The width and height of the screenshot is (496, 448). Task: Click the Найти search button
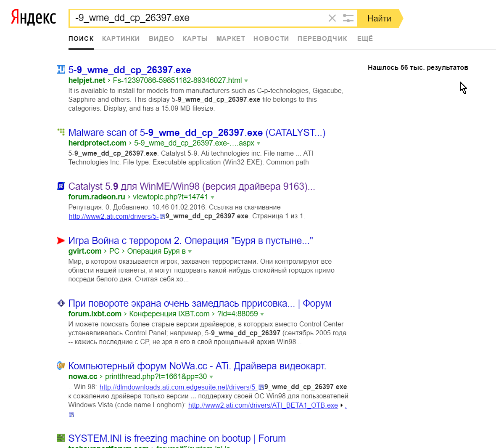(379, 19)
